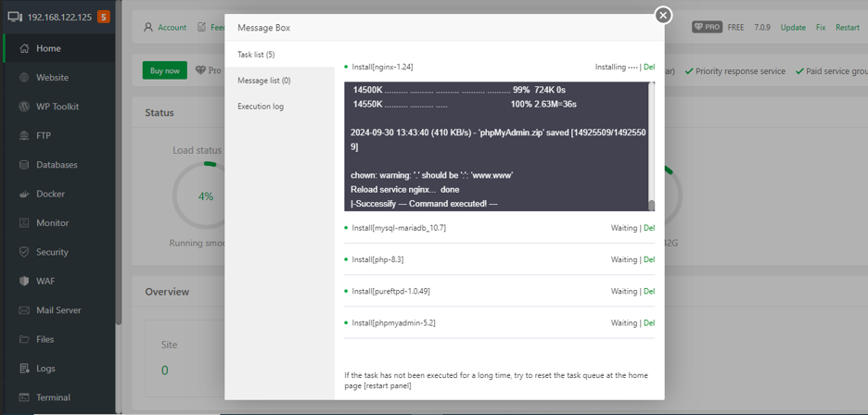This screenshot has width=868, height=415.
Task: Click the WAF shield icon
Action: coord(24,281)
